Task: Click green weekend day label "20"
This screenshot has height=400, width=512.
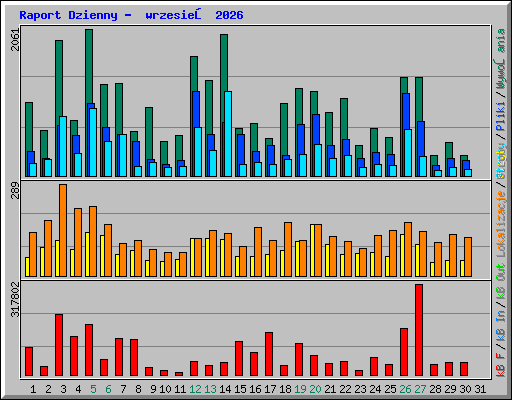Action: pos(315,389)
